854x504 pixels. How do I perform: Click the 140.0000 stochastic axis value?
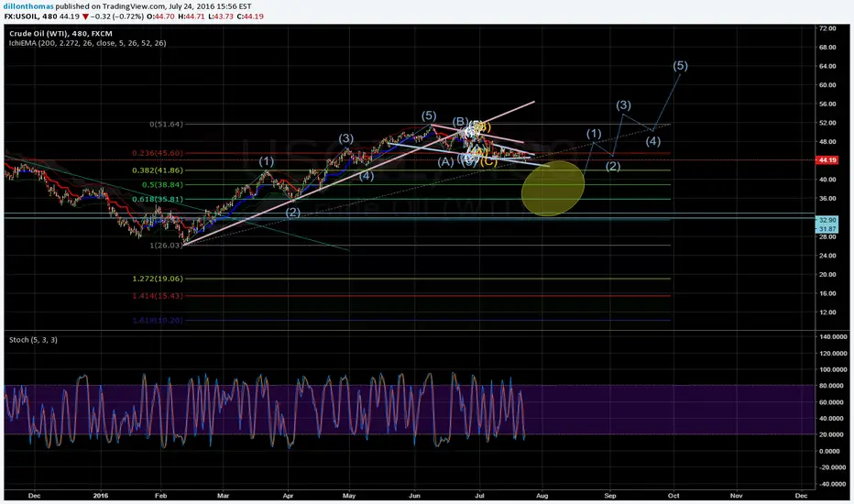[x=833, y=337]
